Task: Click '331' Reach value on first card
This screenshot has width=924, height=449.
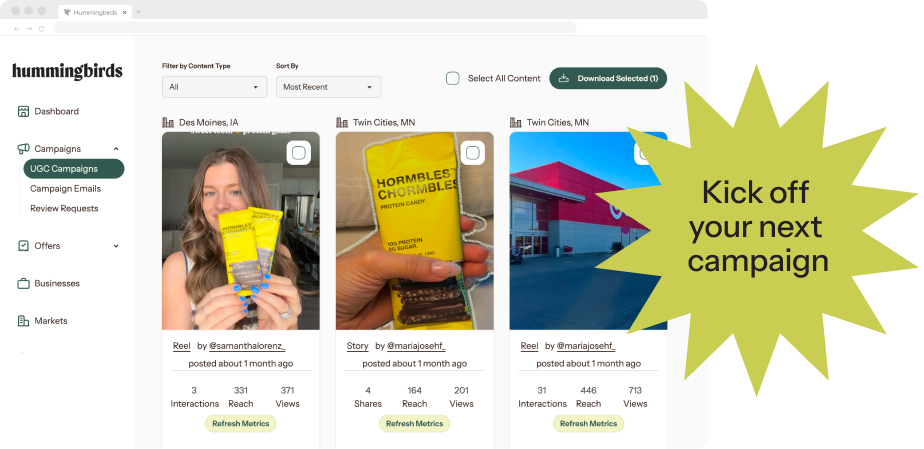Action: tap(240, 391)
